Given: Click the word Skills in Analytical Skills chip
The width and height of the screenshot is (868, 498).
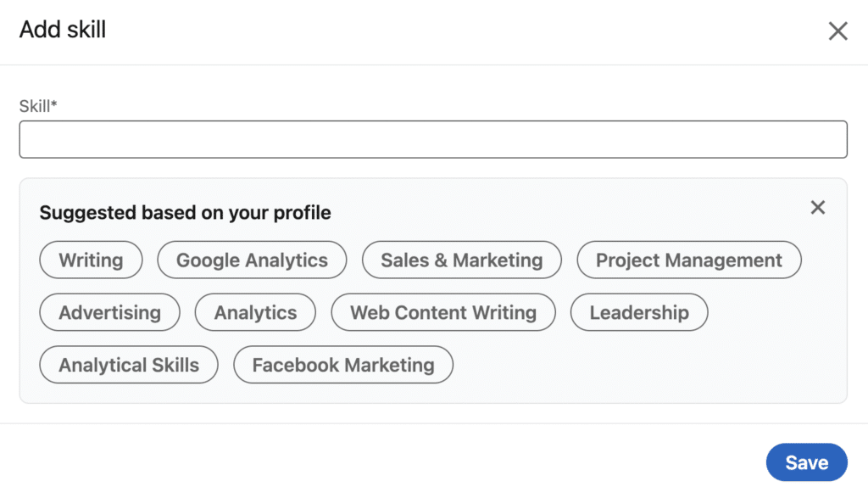Looking at the screenshot, I should point(172,366).
